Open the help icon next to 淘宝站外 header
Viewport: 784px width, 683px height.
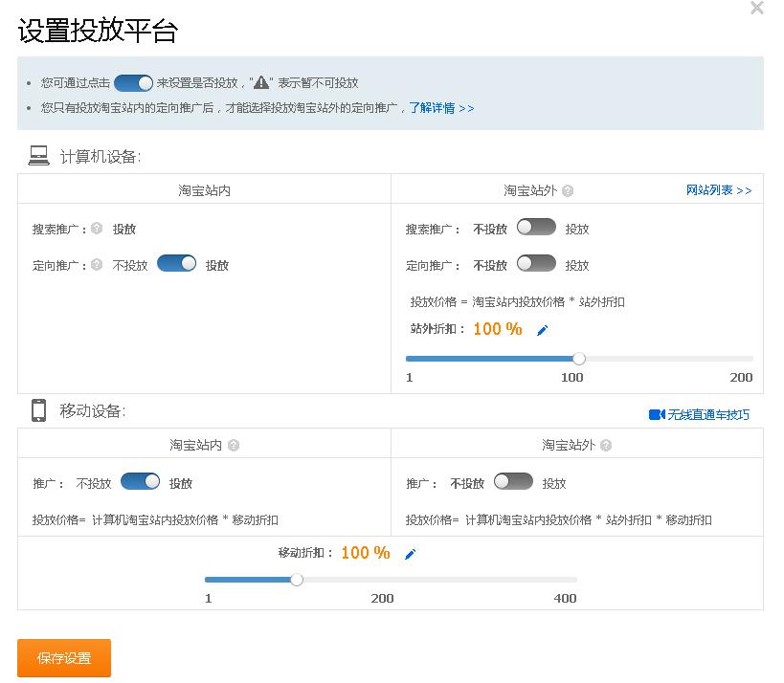pyautogui.click(x=566, y=189)
